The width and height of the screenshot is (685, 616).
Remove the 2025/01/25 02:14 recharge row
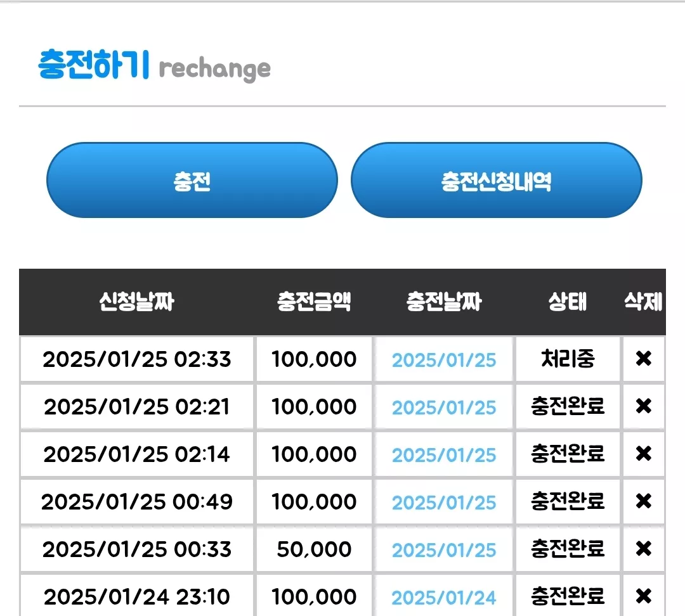pos(644,454)
